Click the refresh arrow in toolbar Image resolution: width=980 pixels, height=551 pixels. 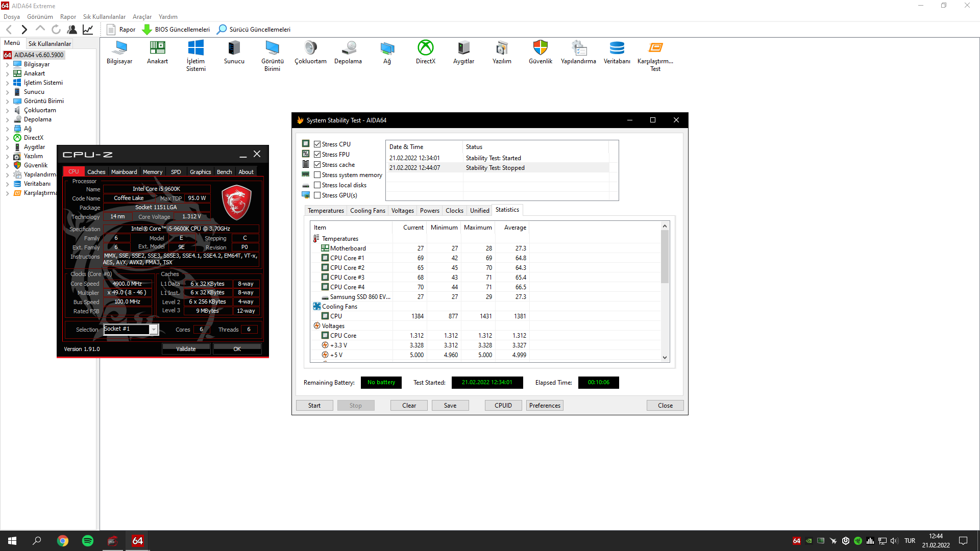click(56, 30)
